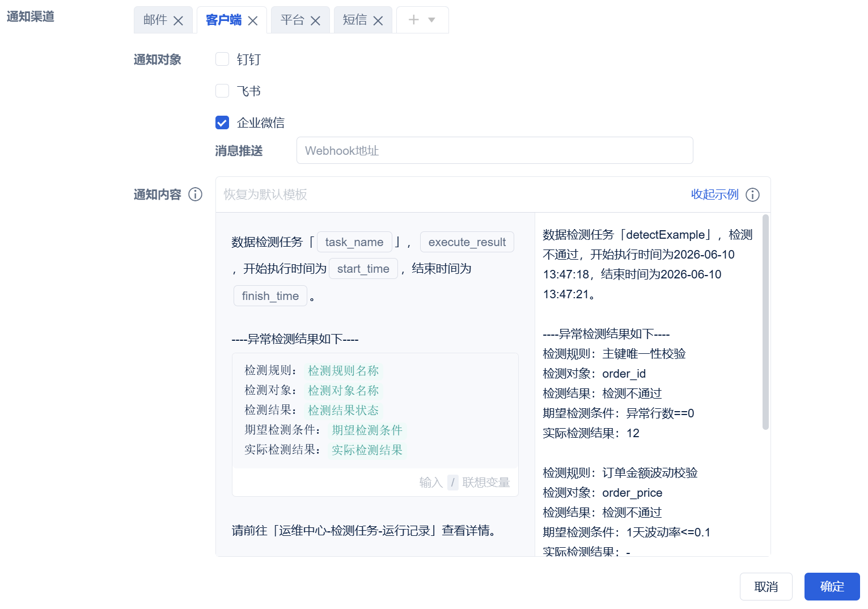Switch to the 平台 tab
This screenshot has width=868, height=609.
point(293,20)
